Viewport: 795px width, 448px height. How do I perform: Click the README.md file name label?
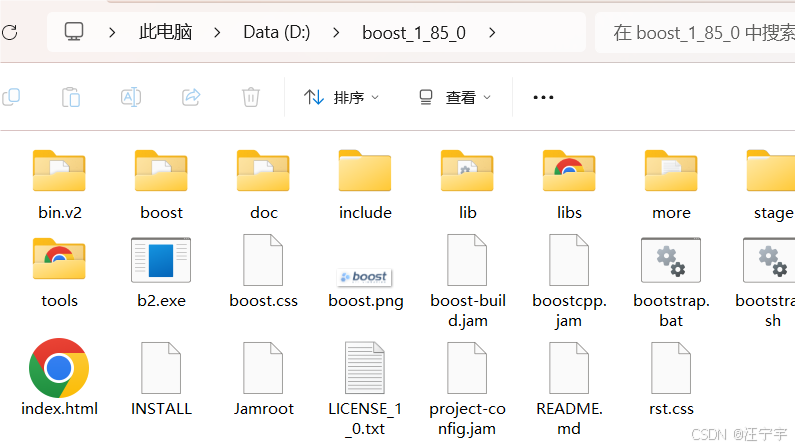point(569,419)
